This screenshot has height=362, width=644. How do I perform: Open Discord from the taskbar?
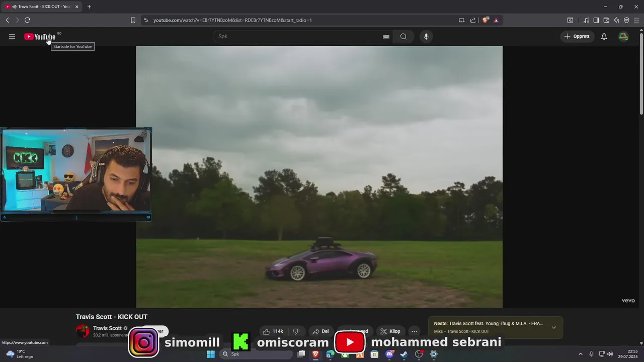tap(389, 354)
